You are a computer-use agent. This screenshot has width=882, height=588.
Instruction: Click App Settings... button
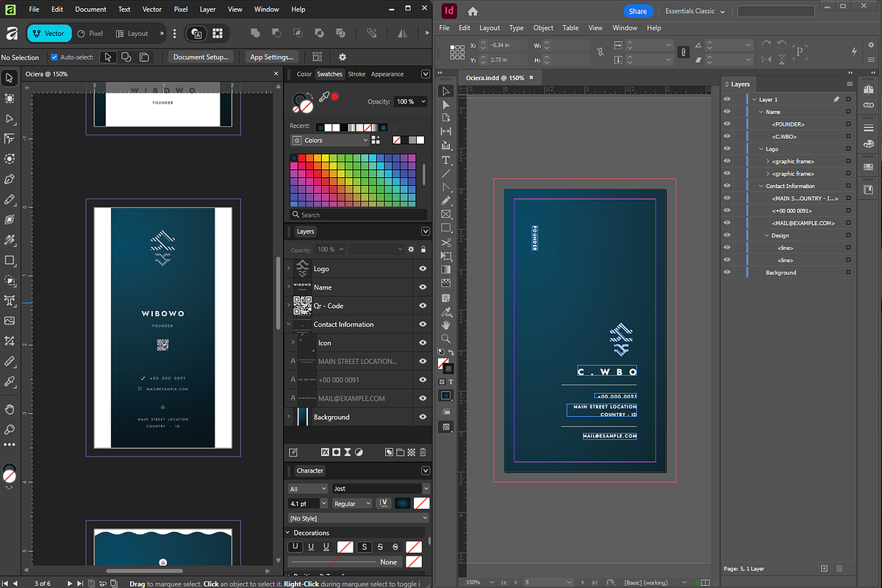tap(272, 57)
